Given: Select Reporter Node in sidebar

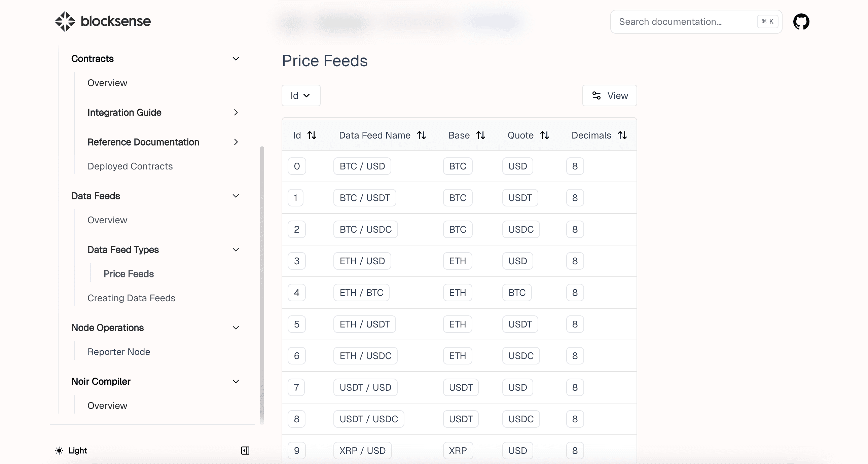Looking at the screenshot, I should 119,352.
